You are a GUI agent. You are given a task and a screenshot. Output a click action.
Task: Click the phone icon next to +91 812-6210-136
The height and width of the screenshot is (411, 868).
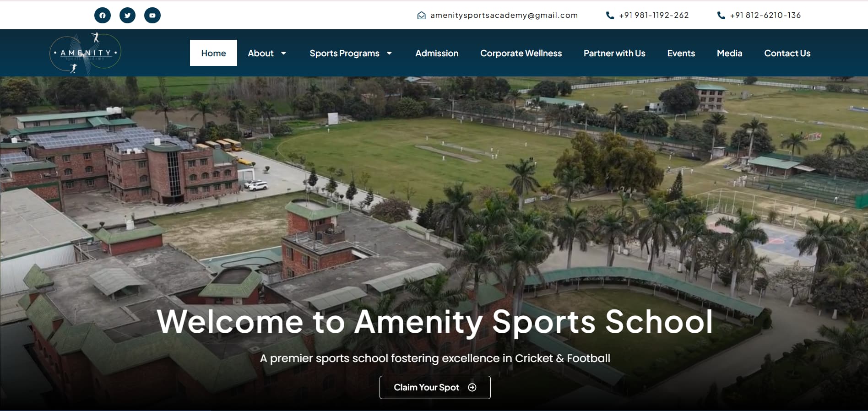point(721,16)
